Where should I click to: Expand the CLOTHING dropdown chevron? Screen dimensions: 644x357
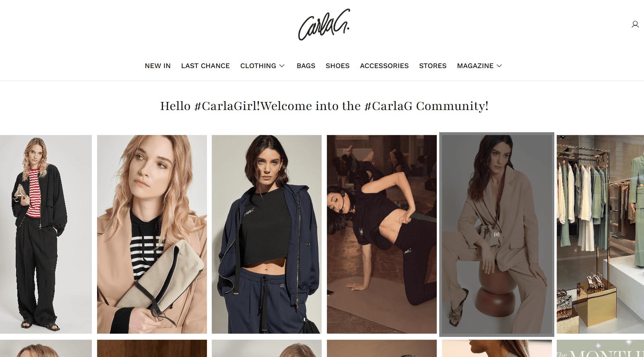(282, 66)
